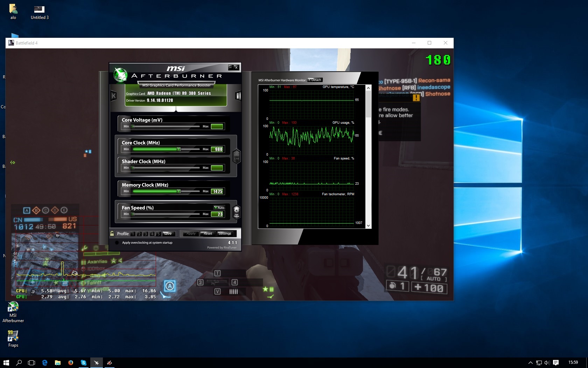
Task: Click the Afterburner K Kombustor button
Action: point(113,95)
